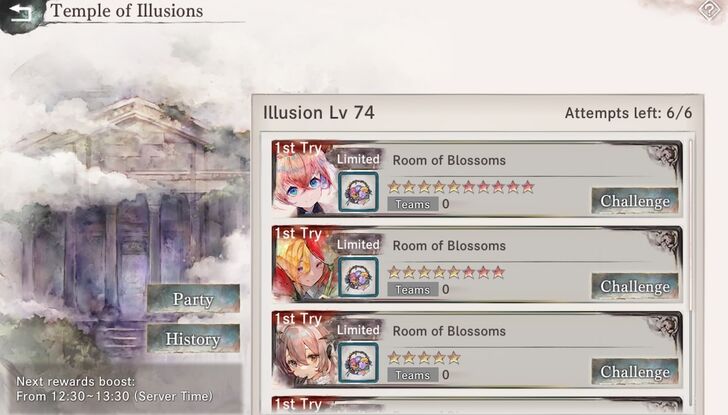Tap the pink-haired girl portrait

click(304, 183)
